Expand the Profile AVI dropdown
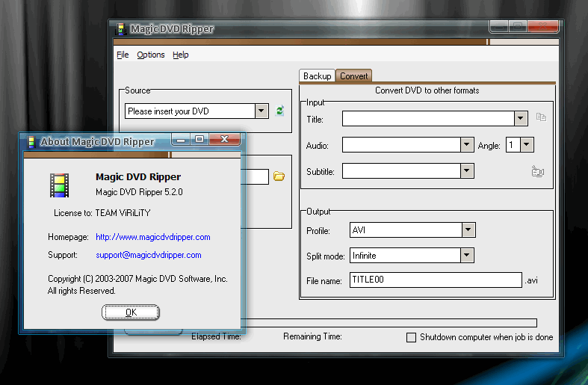The image size is (588, 385). [x=468, y=230]
